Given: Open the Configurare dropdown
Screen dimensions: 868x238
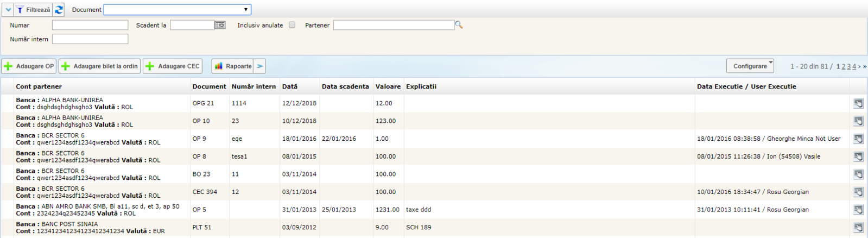Looking at the screenshot, I should point(750,66).
